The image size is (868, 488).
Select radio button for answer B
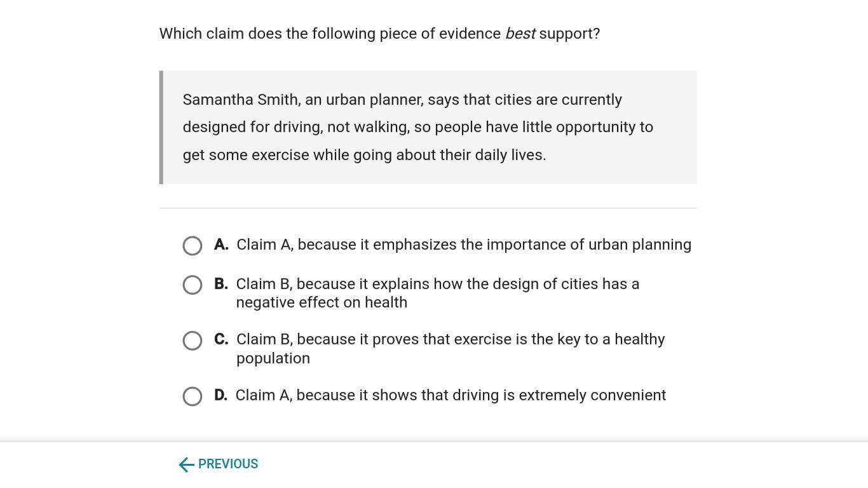193,285
